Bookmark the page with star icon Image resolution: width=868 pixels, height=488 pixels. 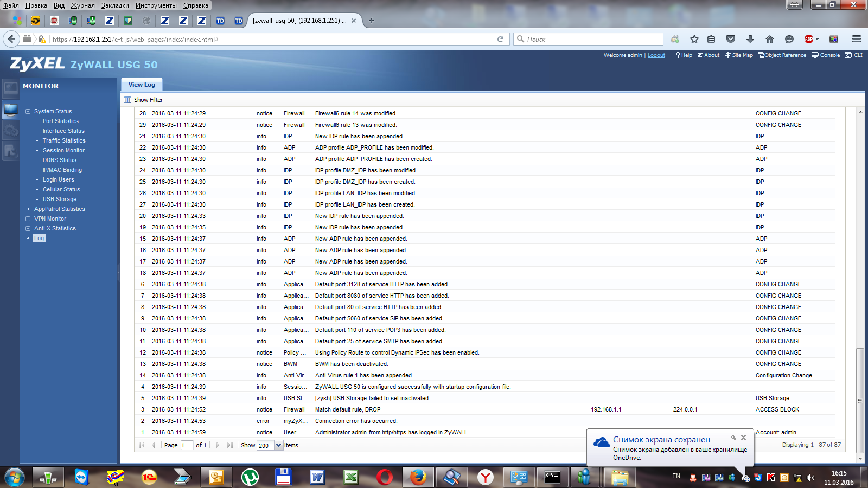(694, 39)
